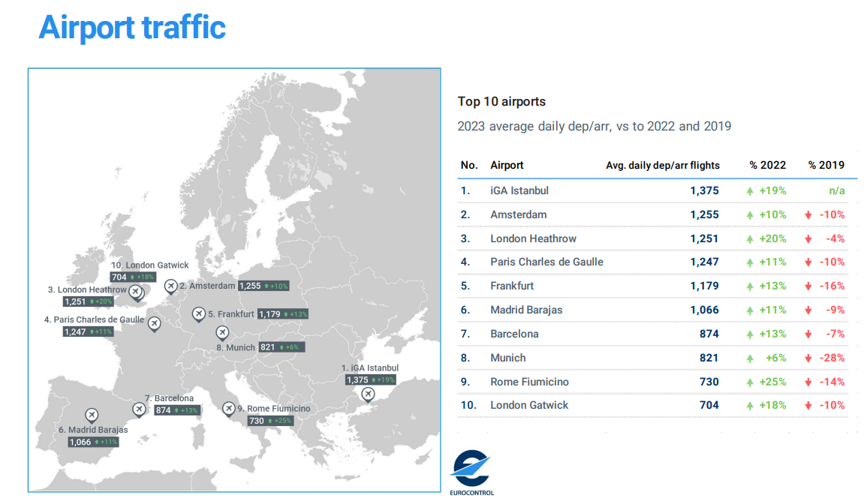Viewport: 867px width, 504px height.
Task: Select the Frankfurt airport map pin
Action: tap(198, 314)
